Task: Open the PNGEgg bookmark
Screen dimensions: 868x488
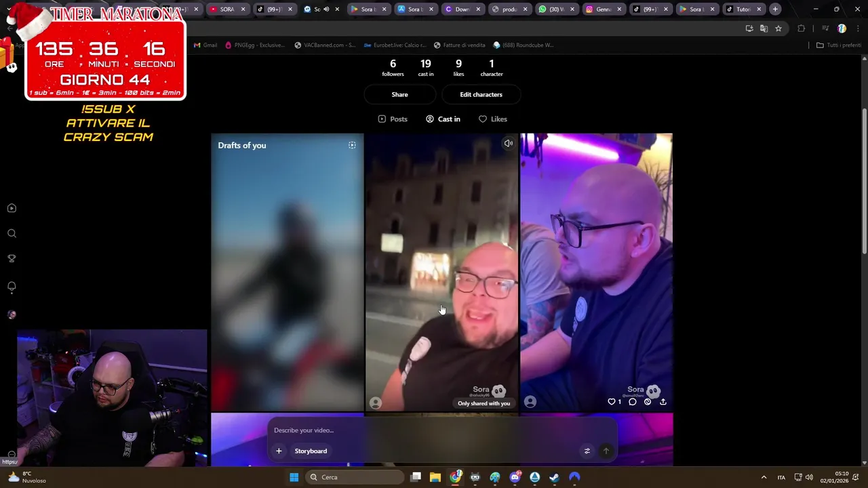Action: pyautogui.click(x=254, y=45)
